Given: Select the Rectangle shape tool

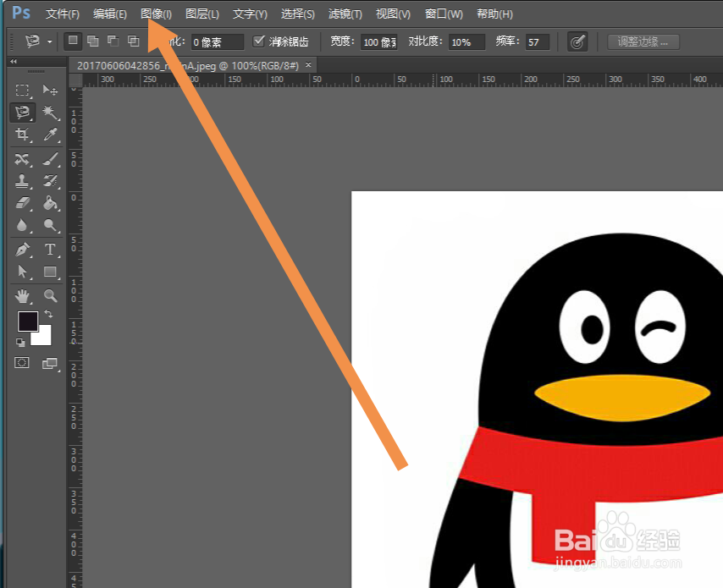Looking at the screenshot, I should coord(50,272).
